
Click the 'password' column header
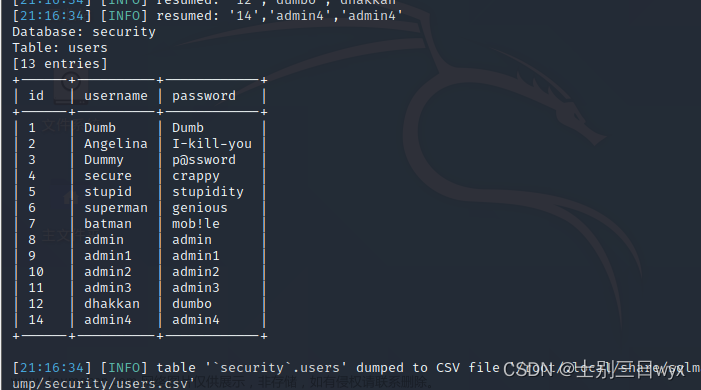point(204,96)
